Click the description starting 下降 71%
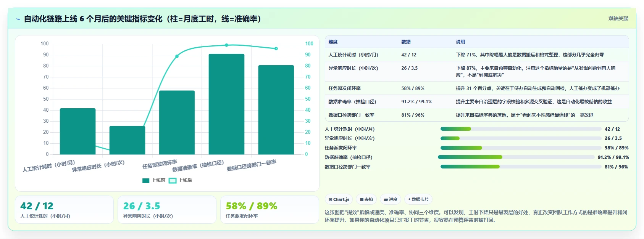 pyautogui.click(x=530, y=55)
